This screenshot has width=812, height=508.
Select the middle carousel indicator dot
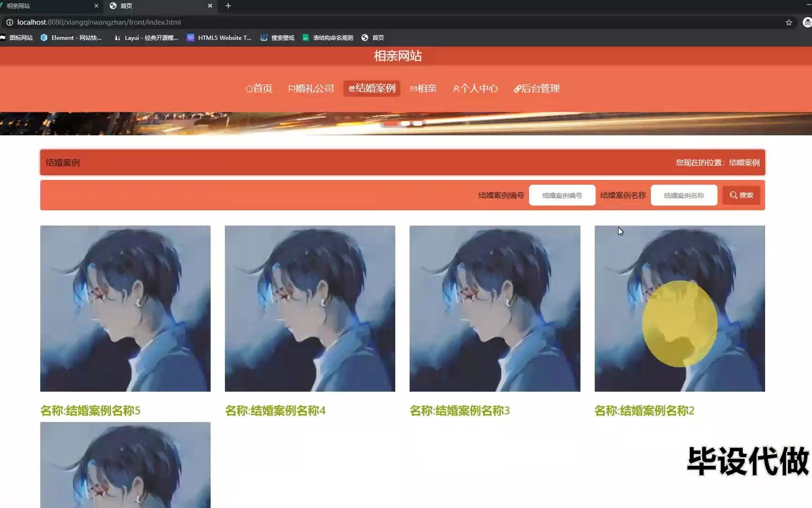405,123
